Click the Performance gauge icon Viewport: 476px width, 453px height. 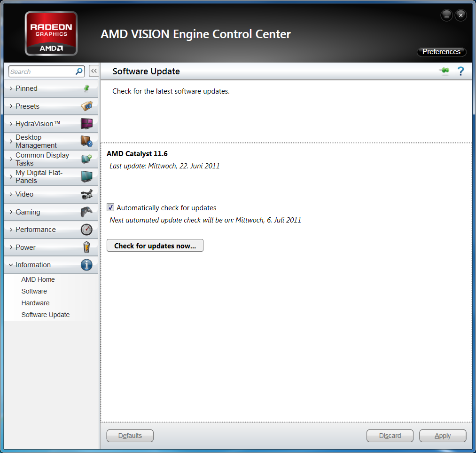[x=86, y=230]
